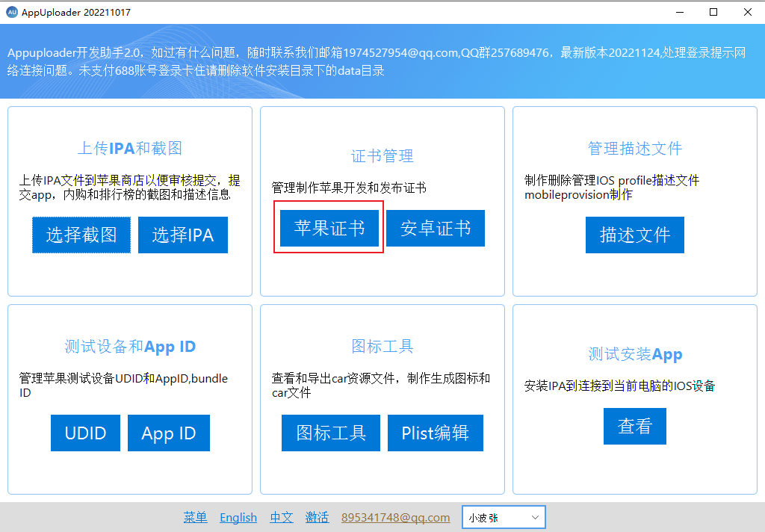Open the 描述文件 profile tool
Image resolution: width=765 pixels, height=532 pixels.
[x=634, y=235]
